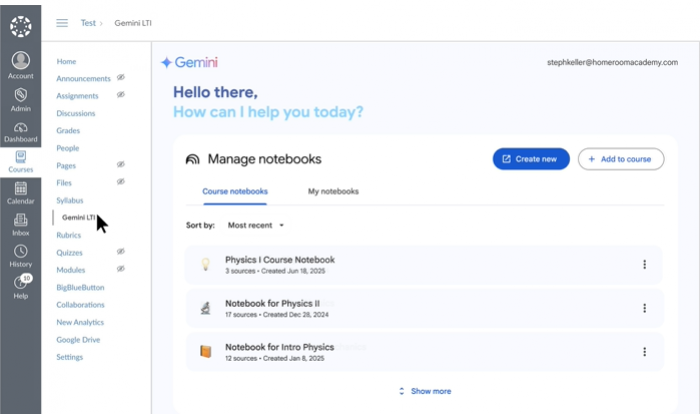Screen dimensions: 700x414
Task: Click the book icon for Intro Physics notebook
Action: click(x=205, y=351)
